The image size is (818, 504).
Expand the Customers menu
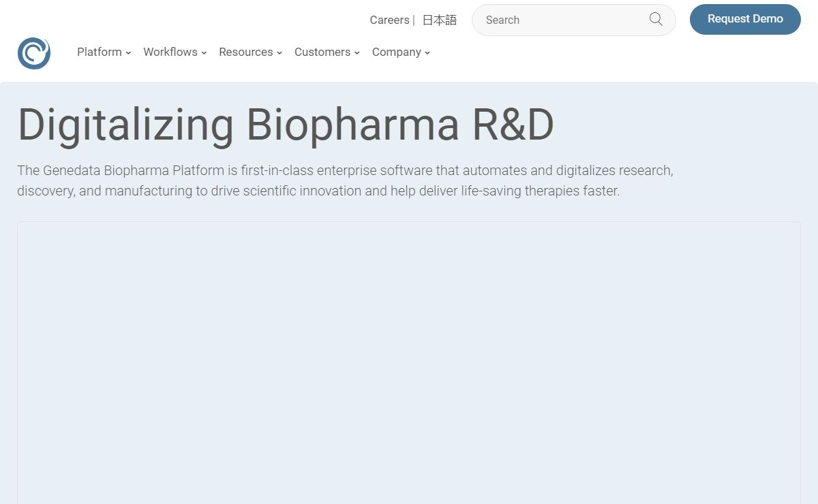tap(327, 52)
